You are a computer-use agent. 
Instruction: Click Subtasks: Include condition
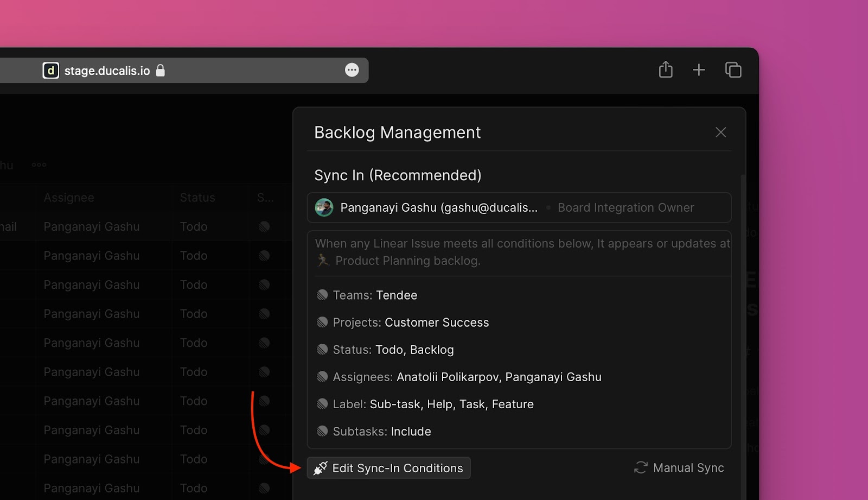click(374, 432)
